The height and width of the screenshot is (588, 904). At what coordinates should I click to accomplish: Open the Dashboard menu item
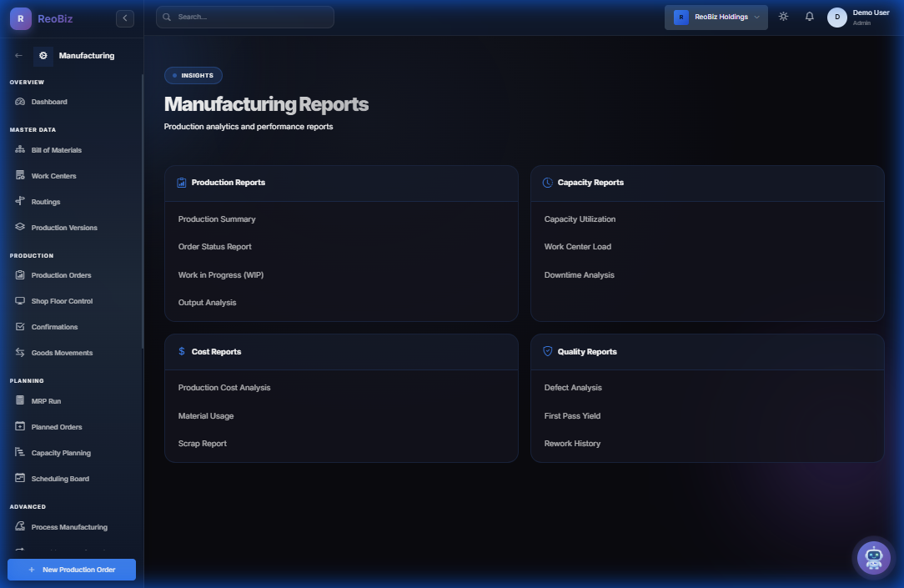[48, 101]
